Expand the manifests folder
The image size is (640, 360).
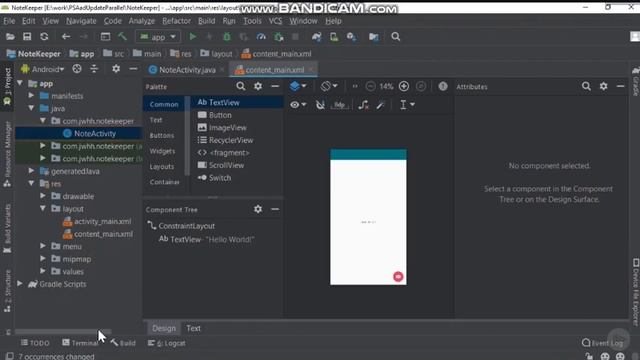click(31, 96)
